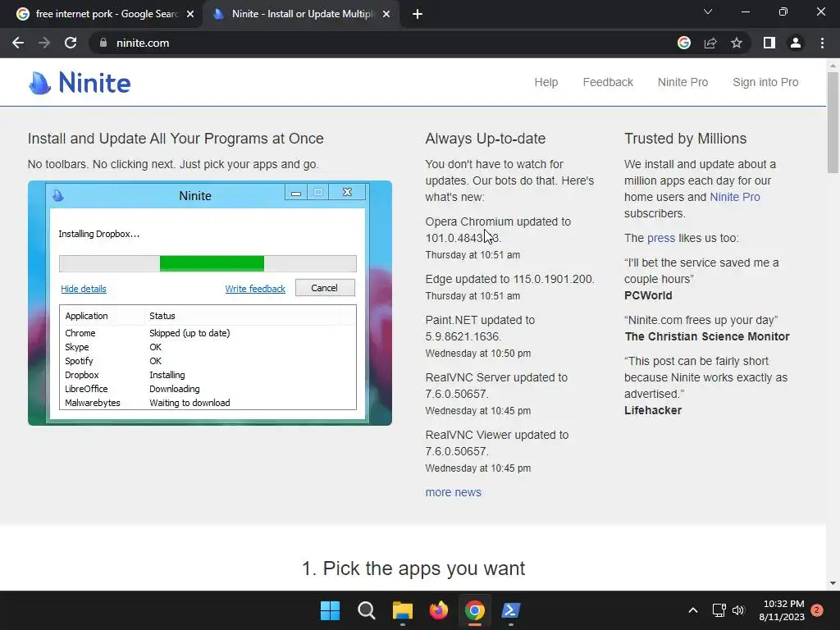The width and height of the screenshot is (840, 630).
Task: Bookmark this page with the star icon
Action: [737, 43]
